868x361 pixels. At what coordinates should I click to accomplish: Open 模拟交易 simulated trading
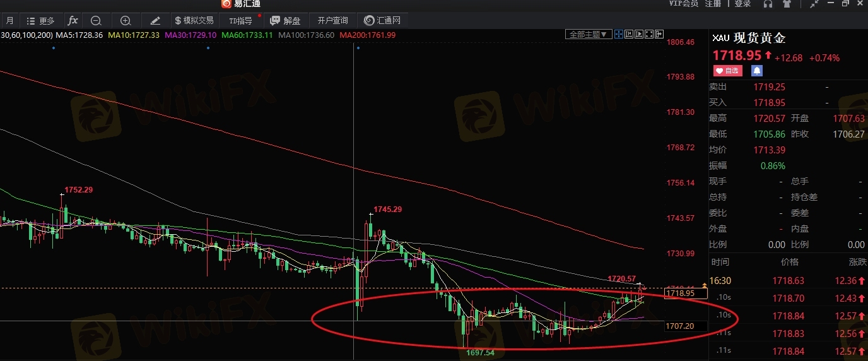pos(194,21)
